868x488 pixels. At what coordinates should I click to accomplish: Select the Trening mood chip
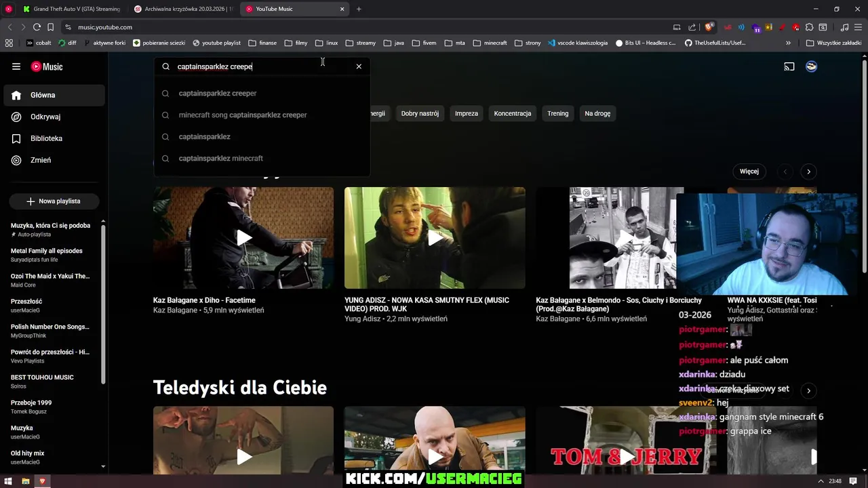[x=558, y=113]
